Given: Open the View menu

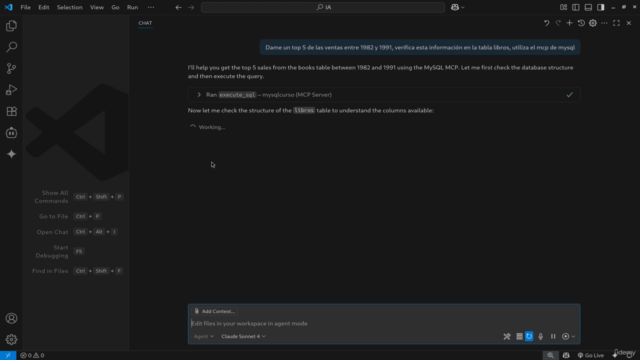Looking at the screenshot, I should [x=97, y=7].
